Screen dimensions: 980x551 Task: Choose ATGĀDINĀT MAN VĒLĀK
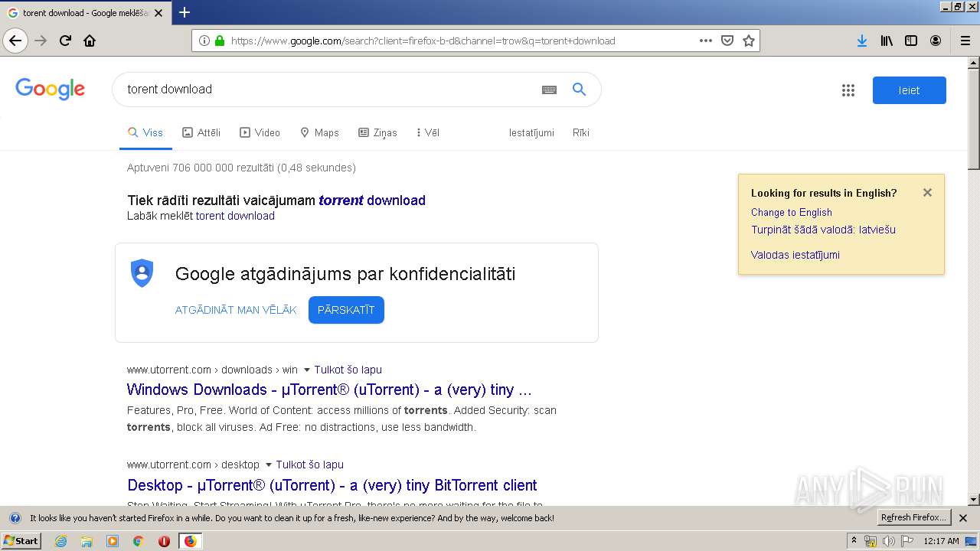(x=236, y=310)
